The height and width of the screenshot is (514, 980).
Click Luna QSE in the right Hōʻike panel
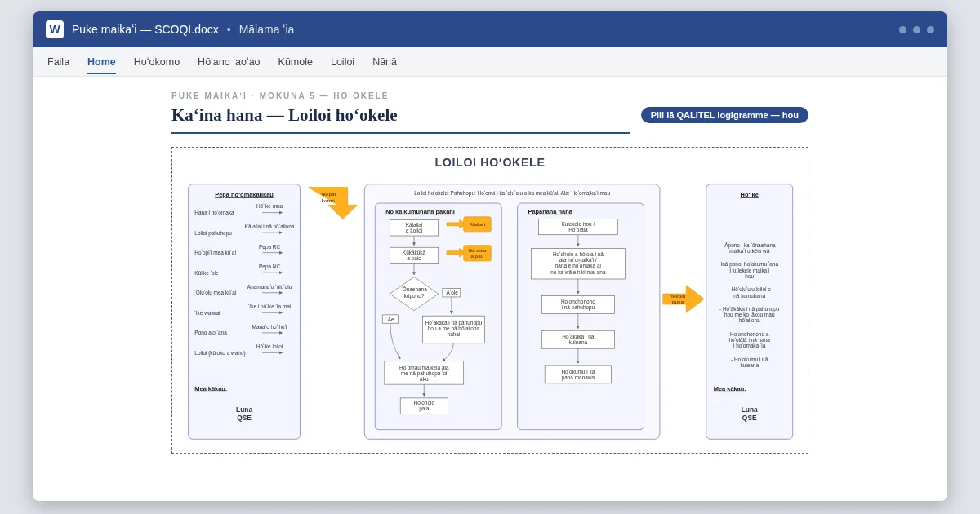tap(750, 414)
